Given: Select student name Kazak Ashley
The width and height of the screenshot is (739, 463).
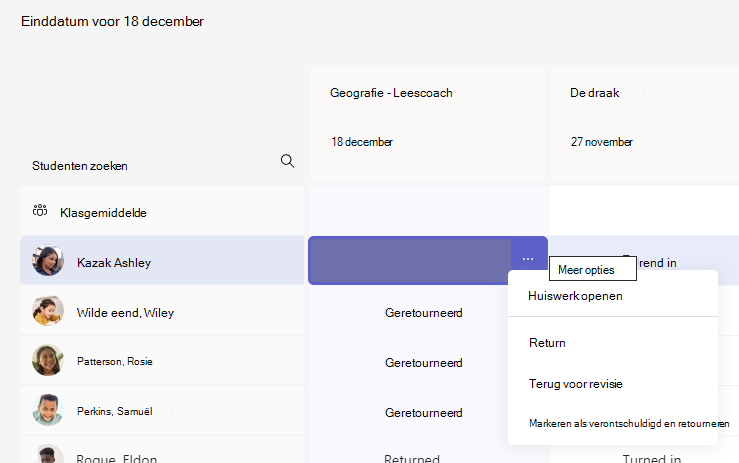Looking at the screenshot, I should tap(114, 263).
